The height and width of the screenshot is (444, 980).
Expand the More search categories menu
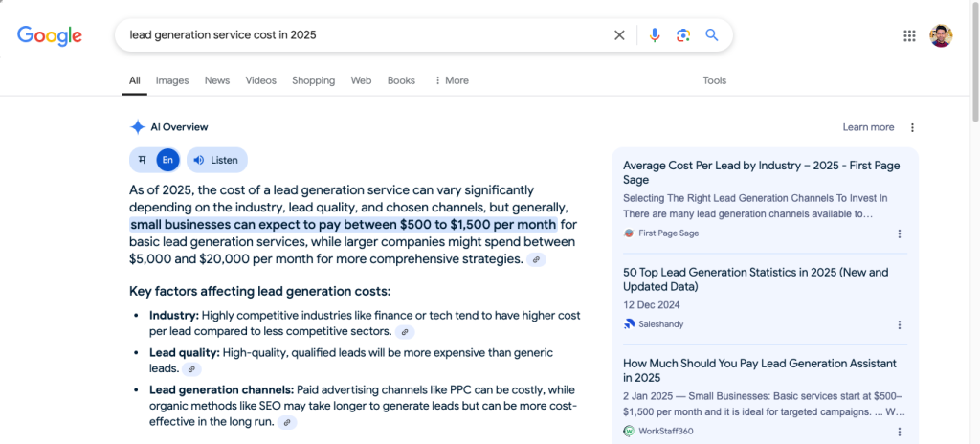click(x=452, y=80)
